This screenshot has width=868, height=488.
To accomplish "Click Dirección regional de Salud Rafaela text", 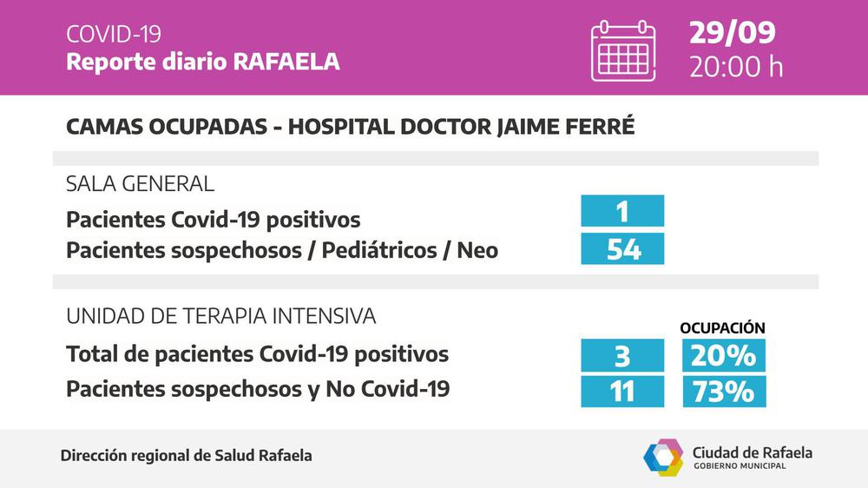I will (x=187, y=456).
